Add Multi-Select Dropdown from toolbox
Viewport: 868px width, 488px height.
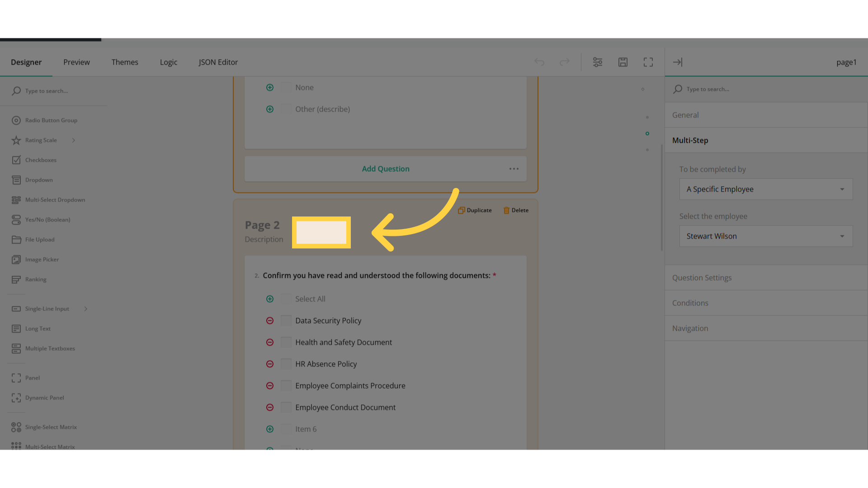[x=48, y=200]
